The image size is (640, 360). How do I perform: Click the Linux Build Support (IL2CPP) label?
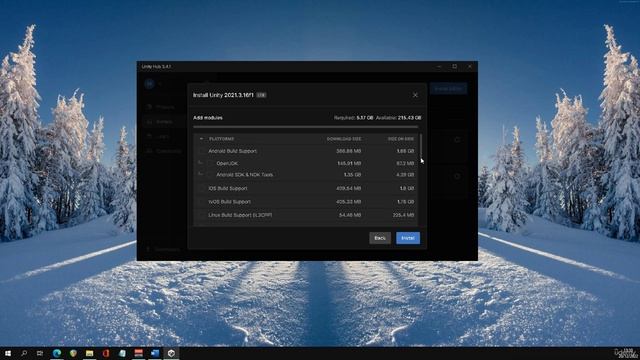point(240,215)
